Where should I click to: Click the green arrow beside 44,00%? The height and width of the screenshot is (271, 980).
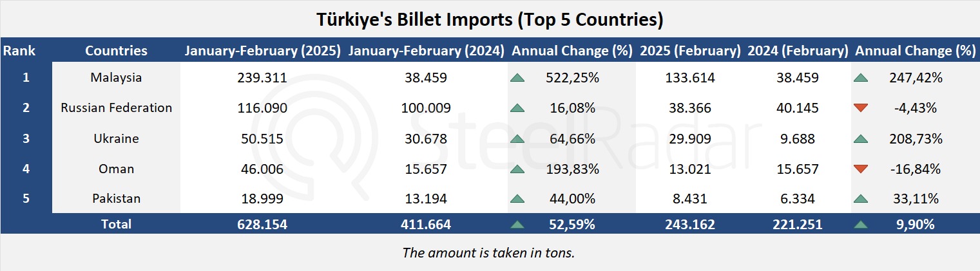click(517, 199)
